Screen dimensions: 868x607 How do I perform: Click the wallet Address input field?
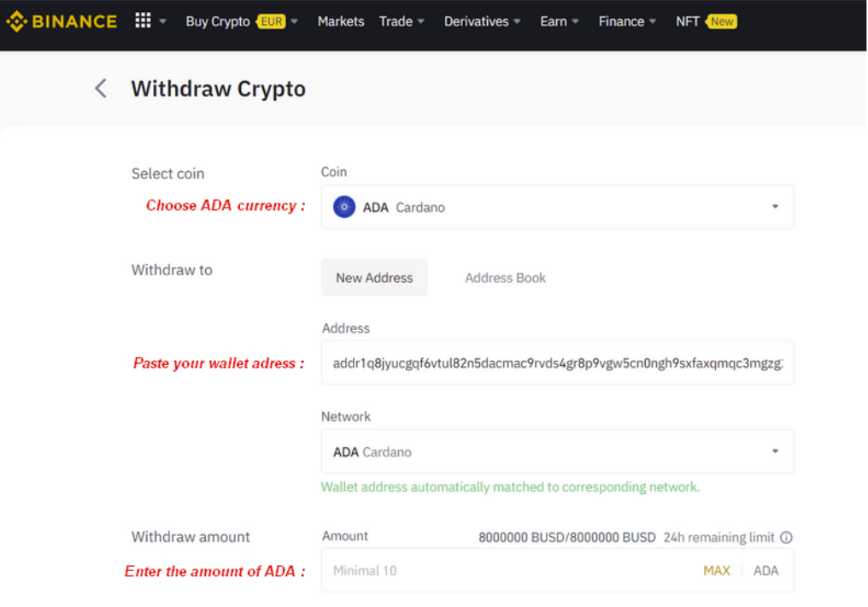pos(557,362)
